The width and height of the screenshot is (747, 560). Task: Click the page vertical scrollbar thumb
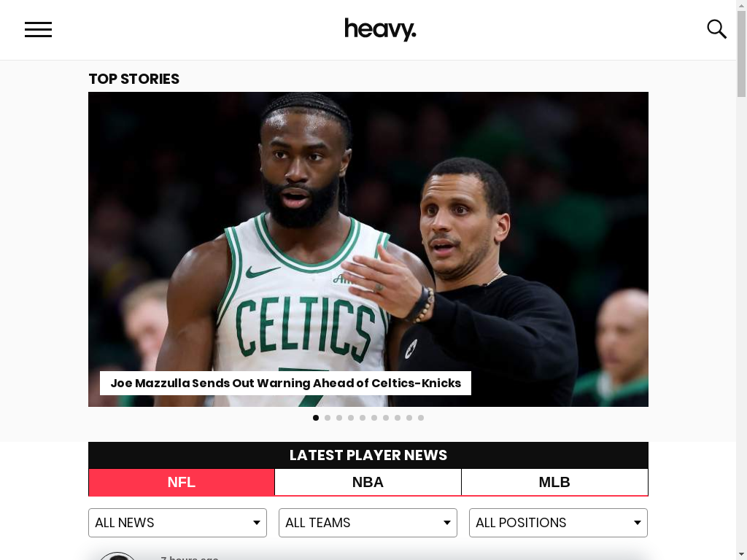[x=741, y=53]
